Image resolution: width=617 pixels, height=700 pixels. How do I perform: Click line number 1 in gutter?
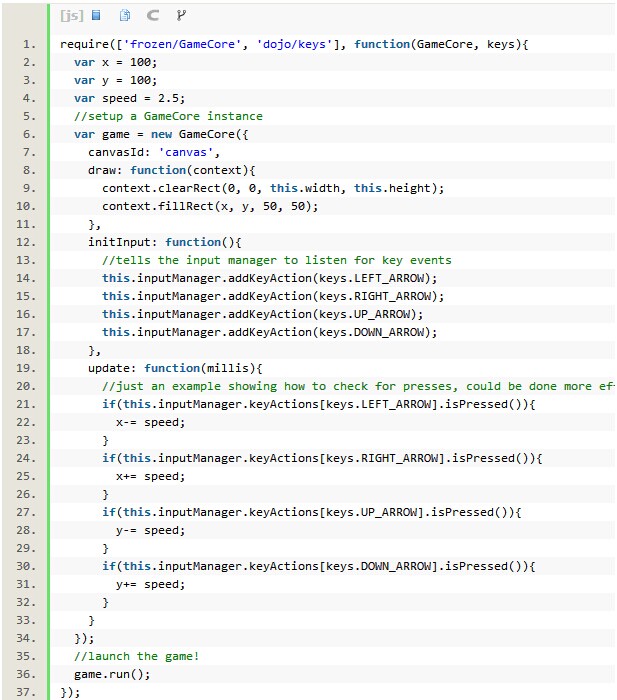pos(27,44)
